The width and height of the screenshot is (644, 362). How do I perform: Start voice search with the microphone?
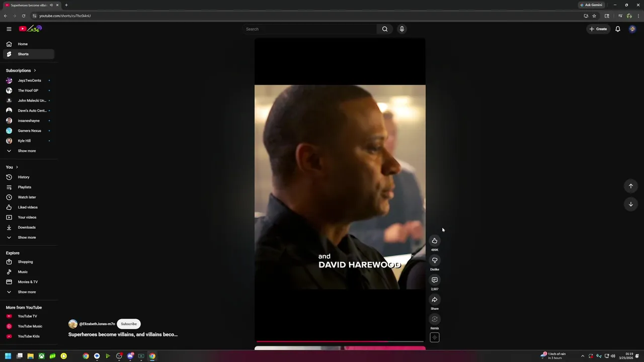coord(401,29)
